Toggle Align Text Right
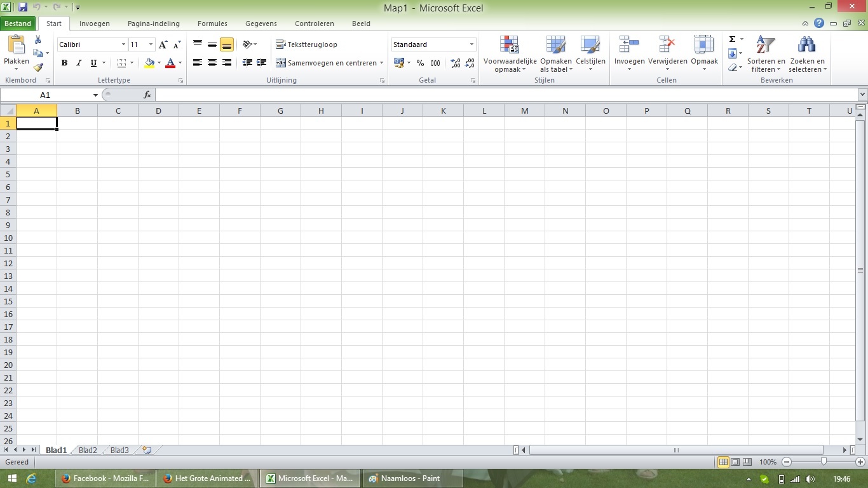This screenshot has height=488, width=868. point(227,63)
